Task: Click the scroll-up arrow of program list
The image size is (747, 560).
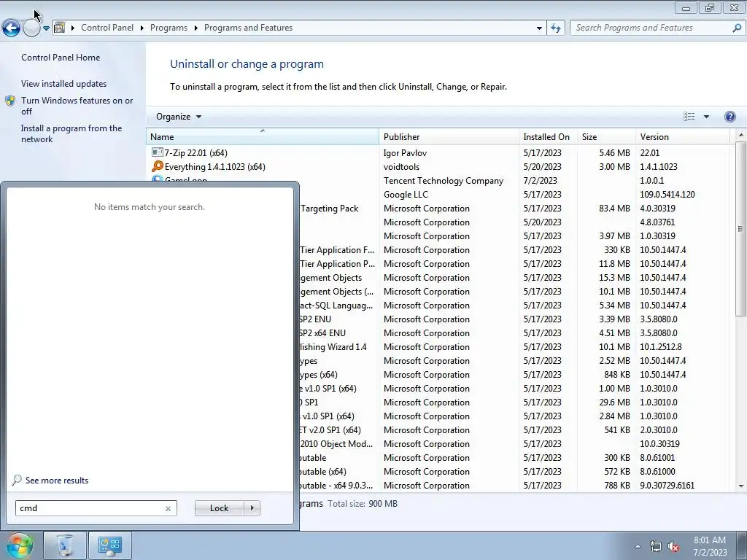Action: [741, 136]
